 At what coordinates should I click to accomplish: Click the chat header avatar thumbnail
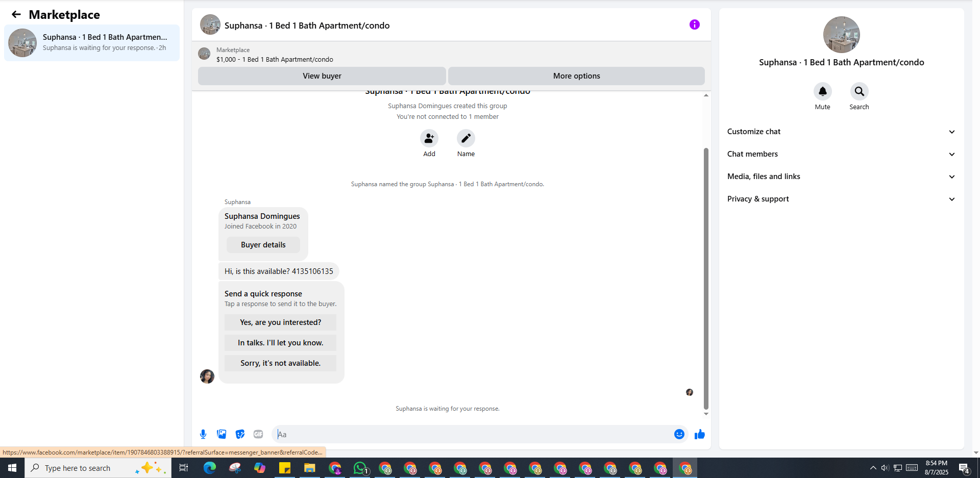pyautogui.click(x=210, y=24)
